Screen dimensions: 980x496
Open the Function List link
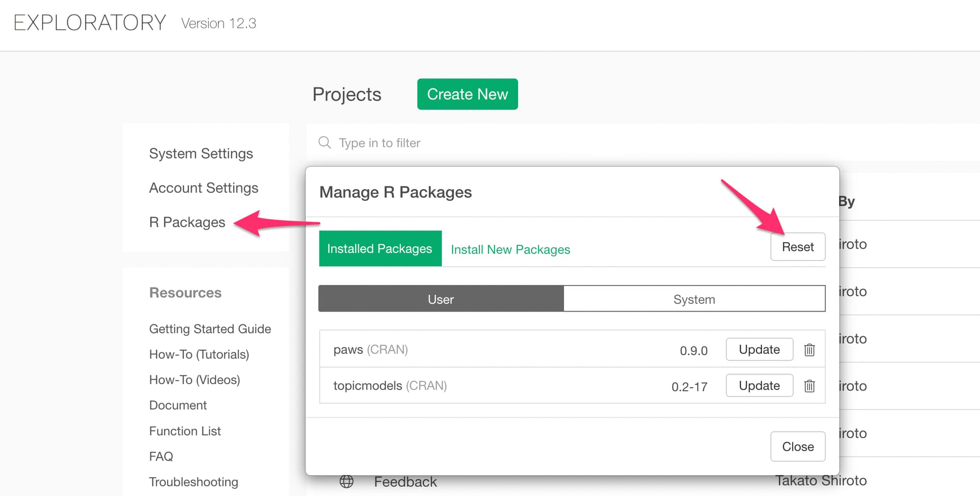click(x=185, y=431)
